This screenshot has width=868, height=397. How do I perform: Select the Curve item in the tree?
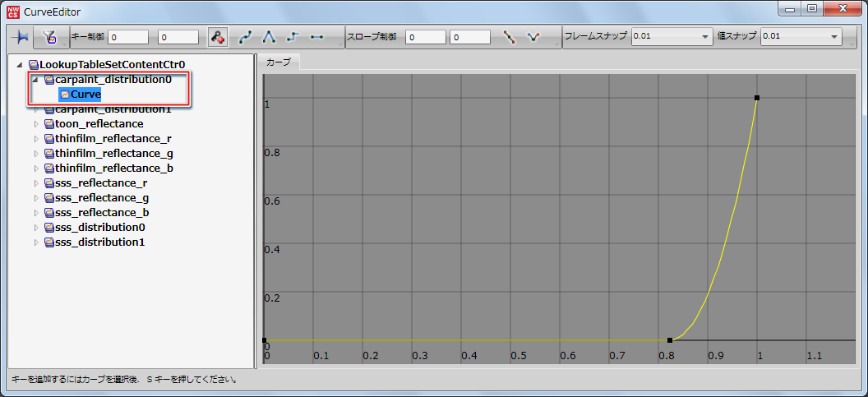[x=85, y=95]
